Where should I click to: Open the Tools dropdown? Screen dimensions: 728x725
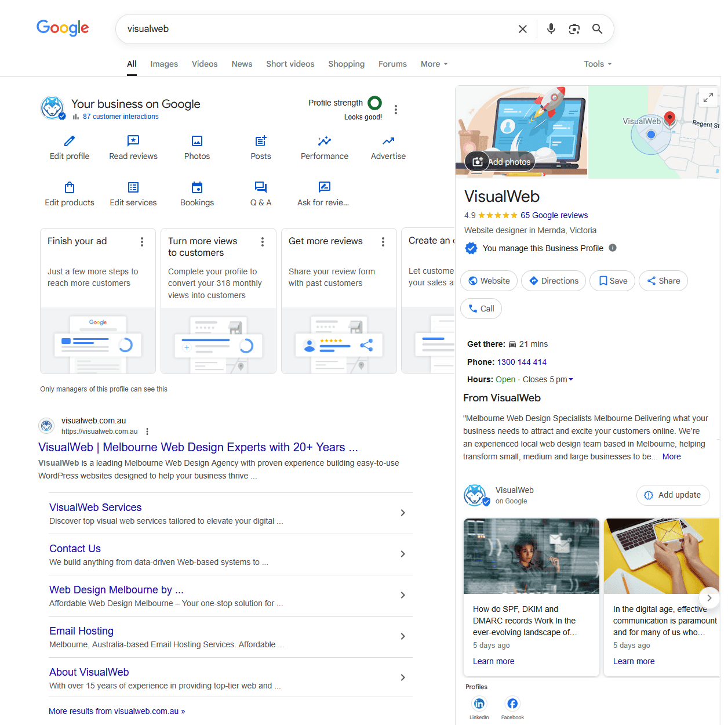click(x=597, y=64)
